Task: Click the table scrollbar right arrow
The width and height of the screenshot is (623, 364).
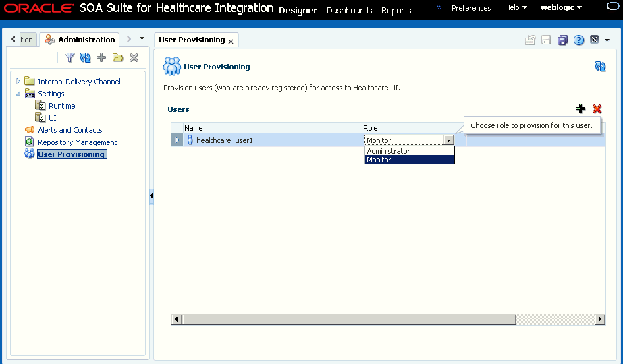Action: (x=599, y=319)
